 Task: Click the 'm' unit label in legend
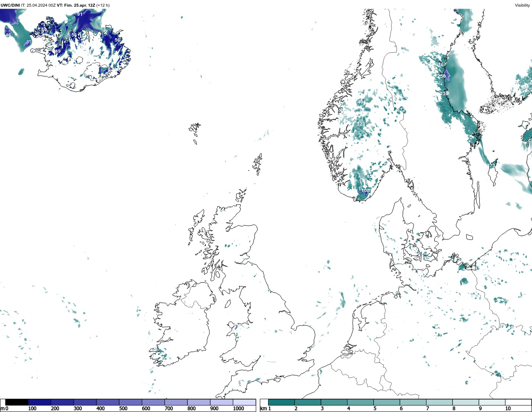click(2, 409)
